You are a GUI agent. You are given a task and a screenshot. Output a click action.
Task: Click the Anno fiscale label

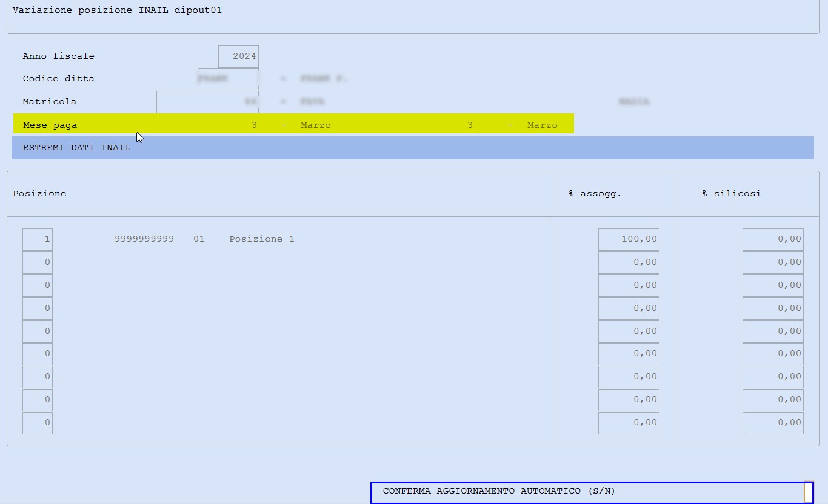(59, 56)
